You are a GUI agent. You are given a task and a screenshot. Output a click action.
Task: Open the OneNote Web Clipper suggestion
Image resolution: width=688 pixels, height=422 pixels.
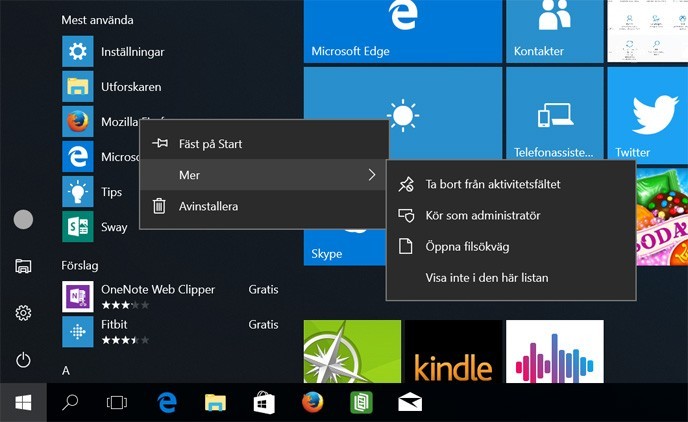(170, 297)
